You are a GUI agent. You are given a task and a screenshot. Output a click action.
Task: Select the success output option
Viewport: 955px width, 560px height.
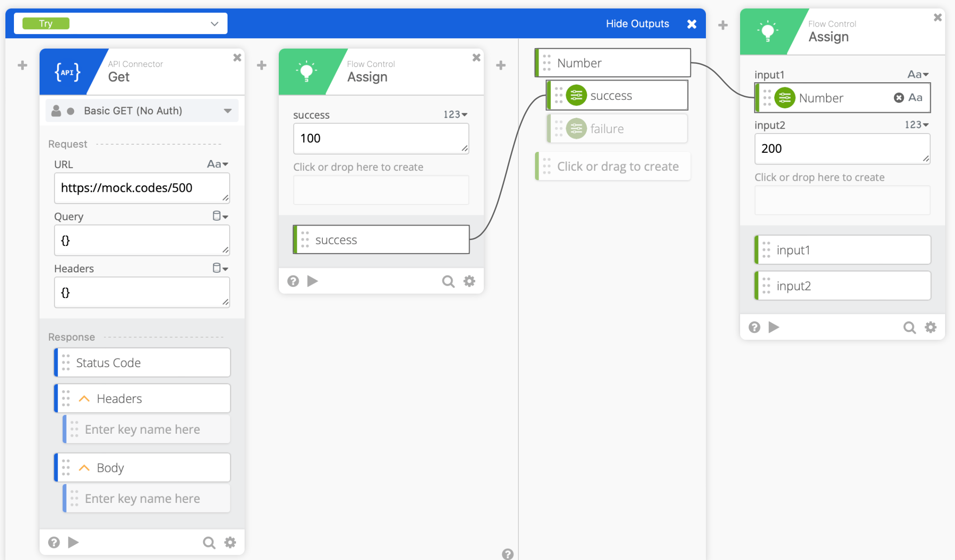pos(611,96)
